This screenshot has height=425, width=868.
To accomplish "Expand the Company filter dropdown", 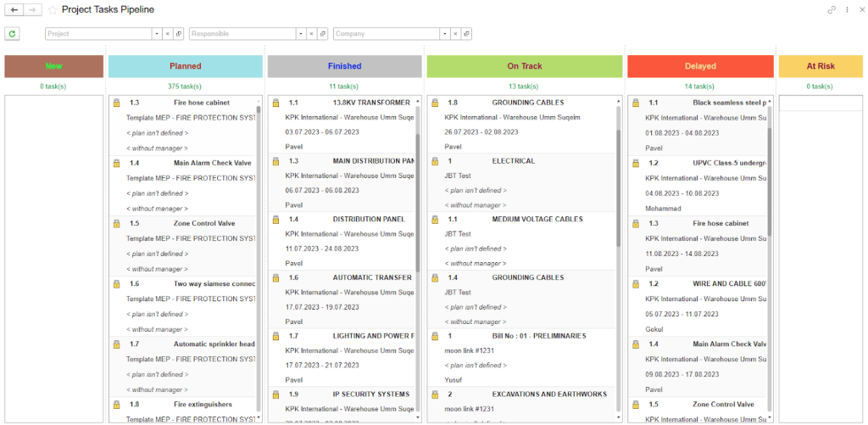I will pos(443,34).
